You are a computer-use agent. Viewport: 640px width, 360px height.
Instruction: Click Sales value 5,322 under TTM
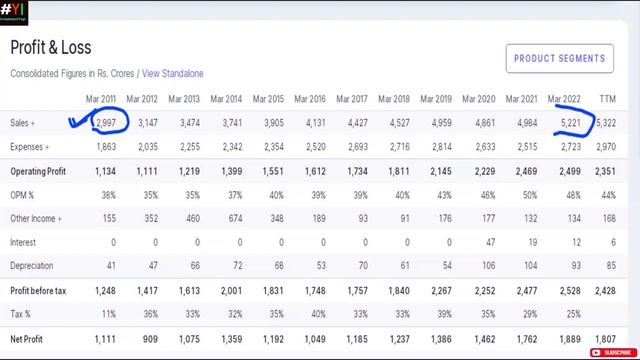click(x=606, y=123)
